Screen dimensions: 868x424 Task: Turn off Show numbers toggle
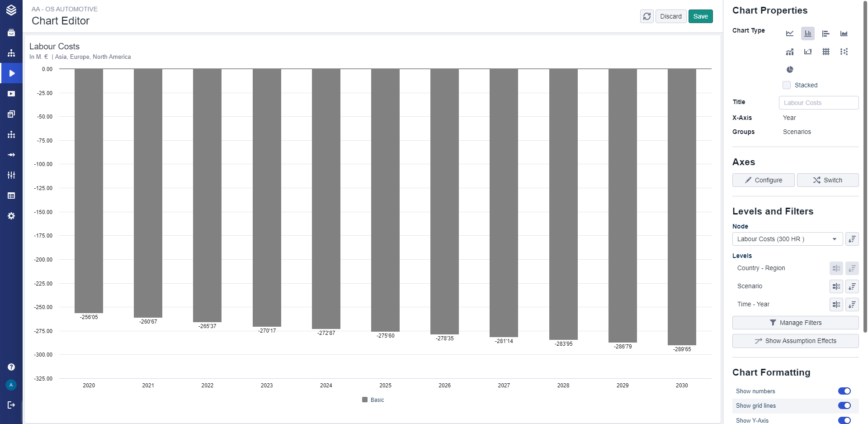coord(844,391)
